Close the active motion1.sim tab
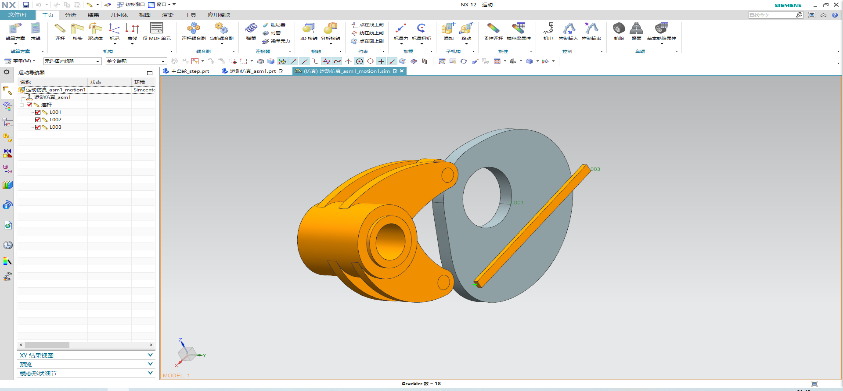 pyautogui.click(x=402, y=71)
